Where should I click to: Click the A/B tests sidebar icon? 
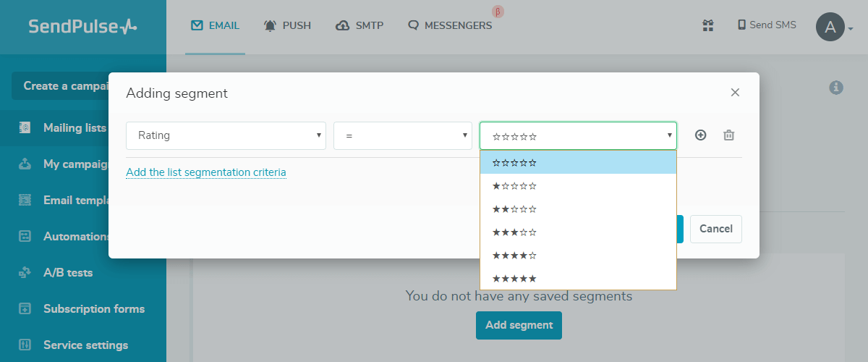pos(25,273)
